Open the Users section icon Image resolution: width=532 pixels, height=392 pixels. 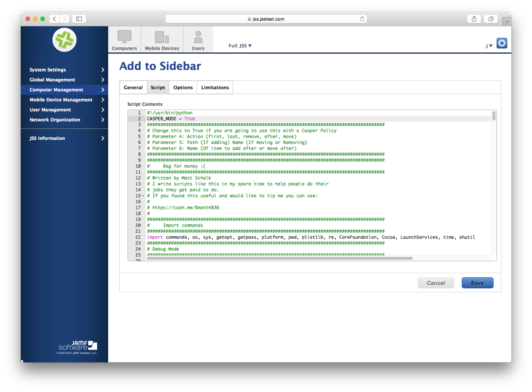point(198,40)
